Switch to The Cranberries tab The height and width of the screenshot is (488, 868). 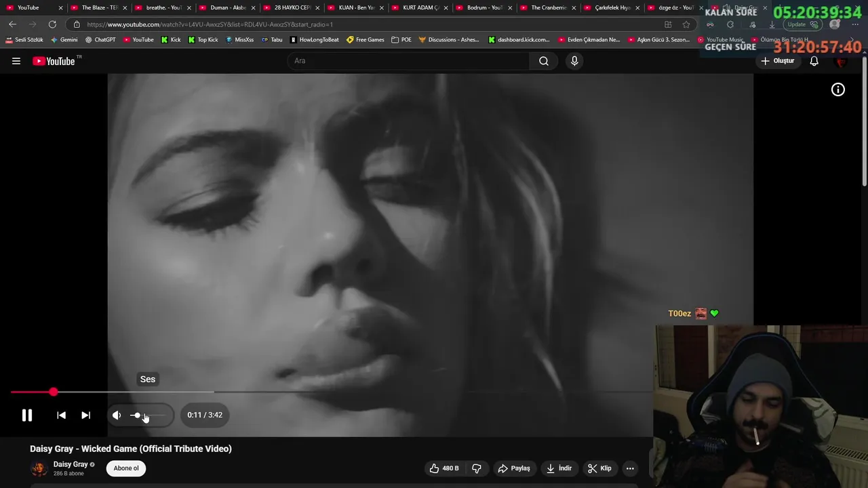tap(548, 7)
